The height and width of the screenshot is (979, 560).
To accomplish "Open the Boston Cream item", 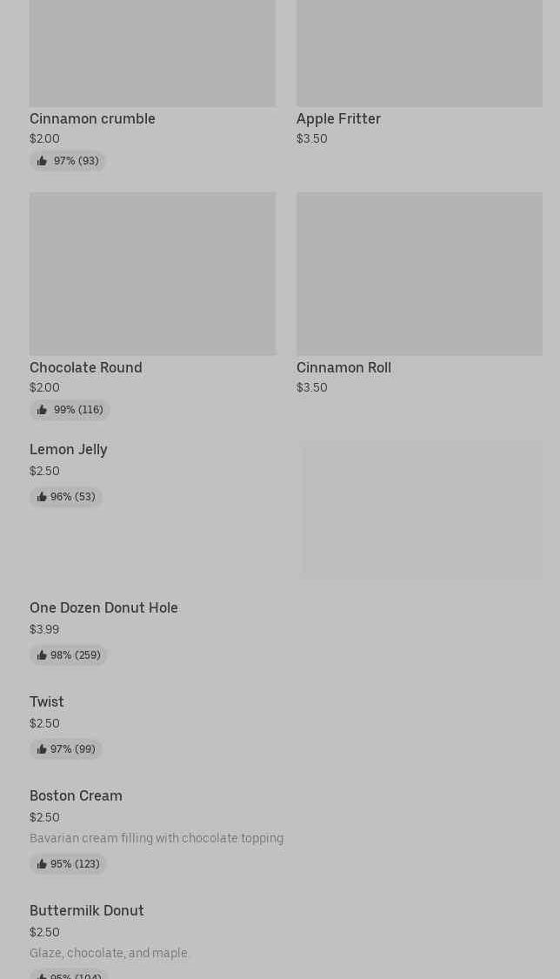I will click(76, 795).
